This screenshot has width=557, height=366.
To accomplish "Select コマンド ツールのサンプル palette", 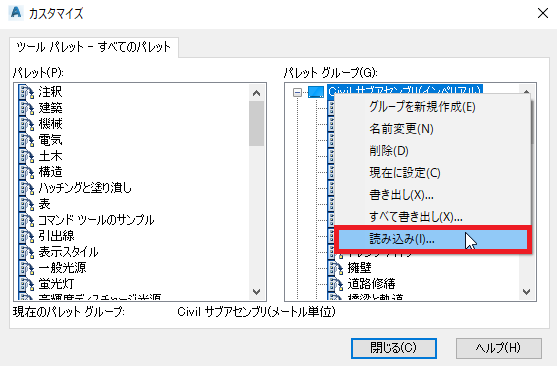I will [x=96, y=220].
